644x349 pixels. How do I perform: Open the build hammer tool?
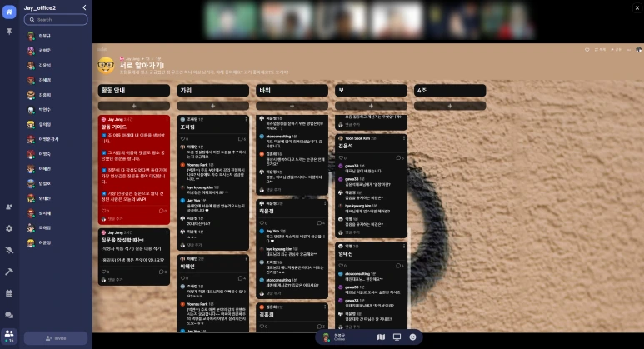9,272
